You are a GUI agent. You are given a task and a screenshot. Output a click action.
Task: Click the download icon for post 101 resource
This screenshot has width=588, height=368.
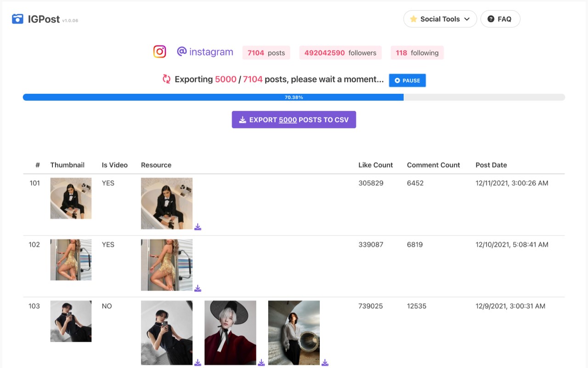(198, 227)
